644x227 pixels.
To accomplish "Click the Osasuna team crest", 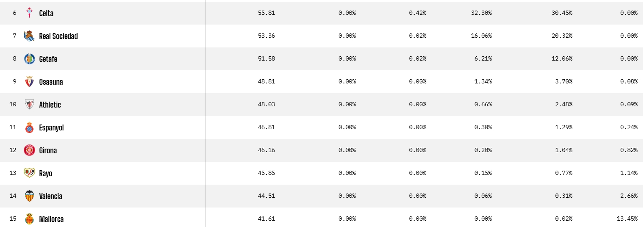I will (29, 82).
